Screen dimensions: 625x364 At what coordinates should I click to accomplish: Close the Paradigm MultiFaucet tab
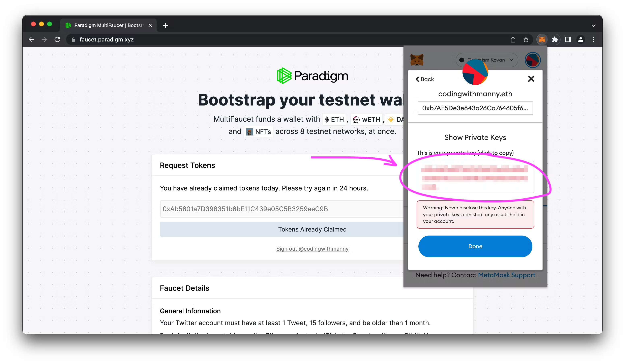pos(150,25)
